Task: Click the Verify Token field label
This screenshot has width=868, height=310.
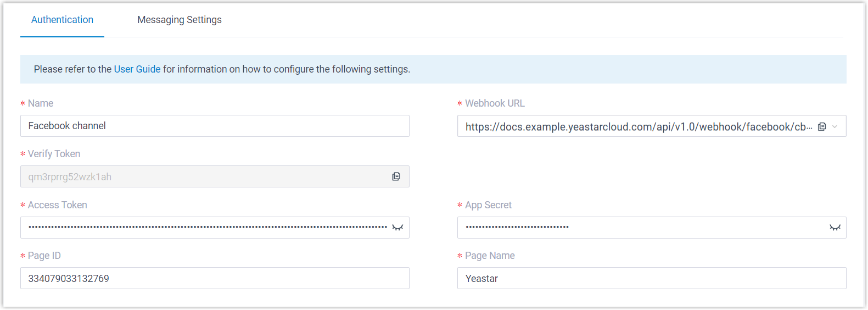Action: (54, 154)
